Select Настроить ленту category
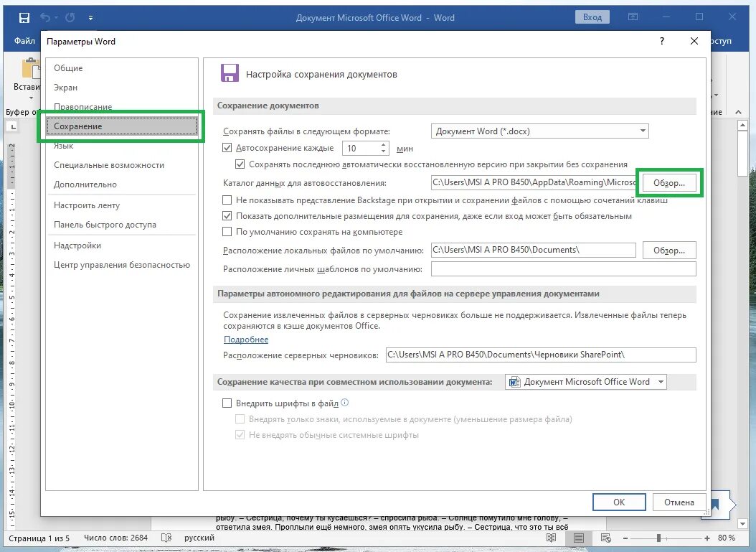The width and height of the screenshot is (756, 552). [121, 205]
